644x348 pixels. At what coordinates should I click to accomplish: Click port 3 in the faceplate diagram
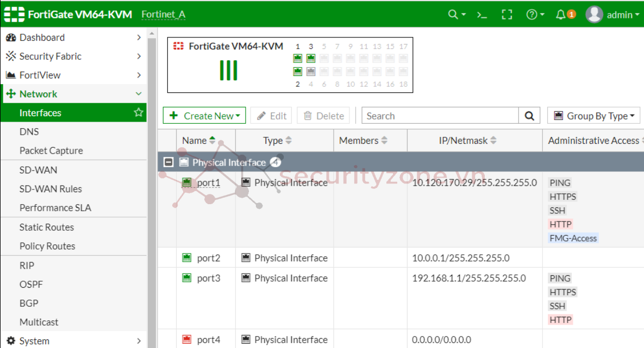(311, 58)
